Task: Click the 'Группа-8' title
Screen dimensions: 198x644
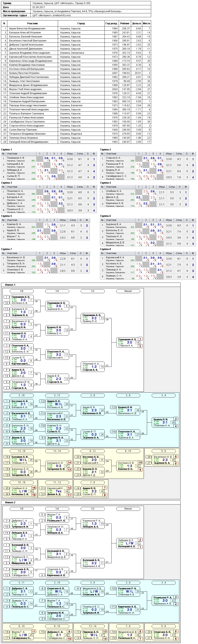Action: [105, 249]
